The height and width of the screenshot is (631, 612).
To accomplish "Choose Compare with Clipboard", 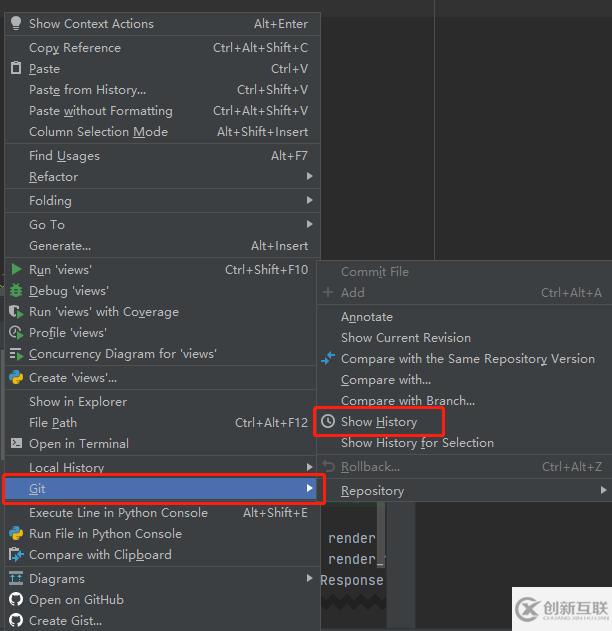I will [162, 555].
